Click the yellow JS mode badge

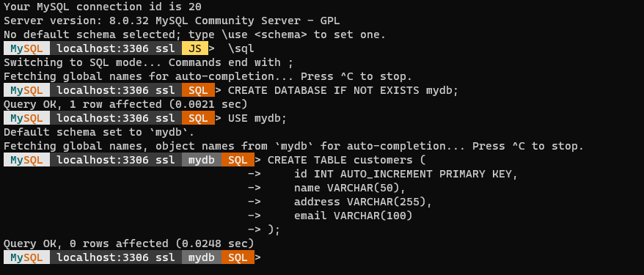click(x=195, y=48)
